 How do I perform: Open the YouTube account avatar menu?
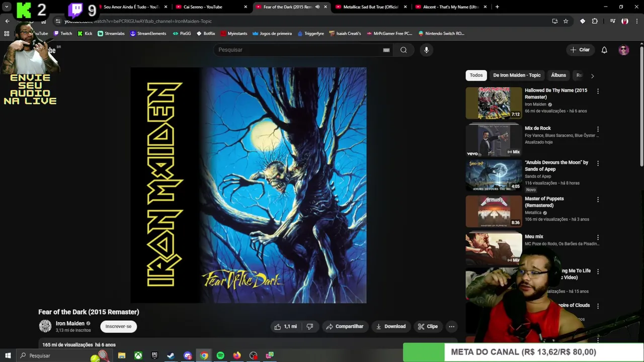624,50
